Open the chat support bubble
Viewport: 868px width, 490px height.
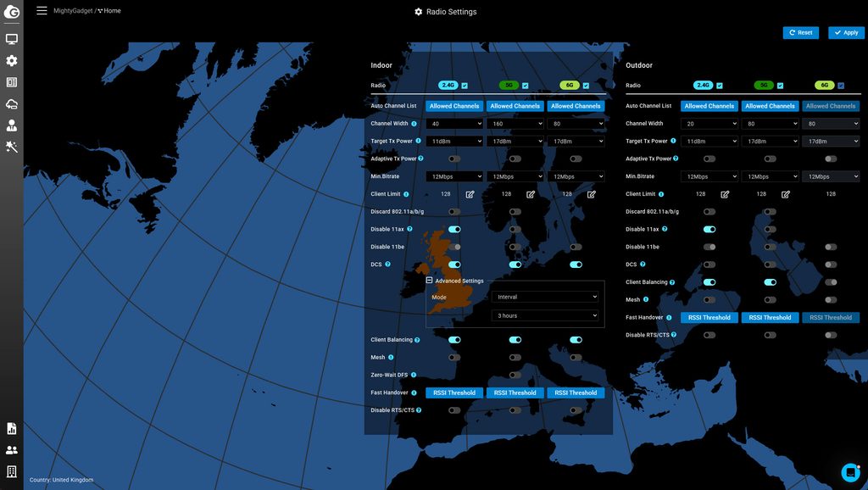850,472
